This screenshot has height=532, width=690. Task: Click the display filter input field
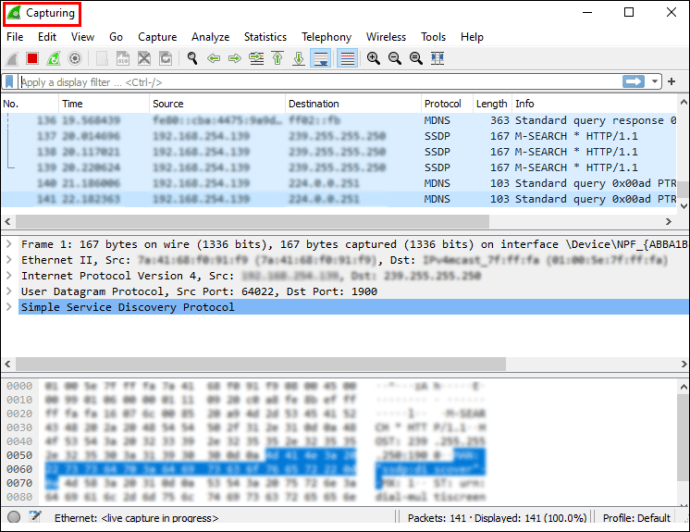click(320, 82)
